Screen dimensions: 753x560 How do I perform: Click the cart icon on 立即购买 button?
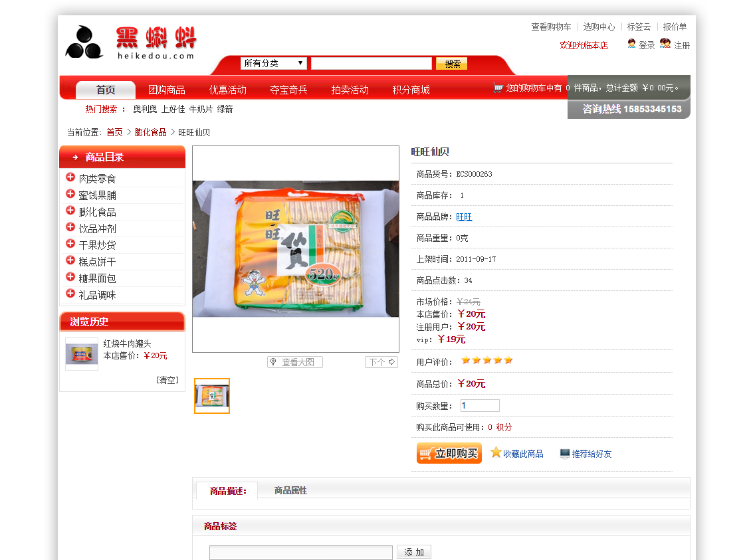click(425, 454)
